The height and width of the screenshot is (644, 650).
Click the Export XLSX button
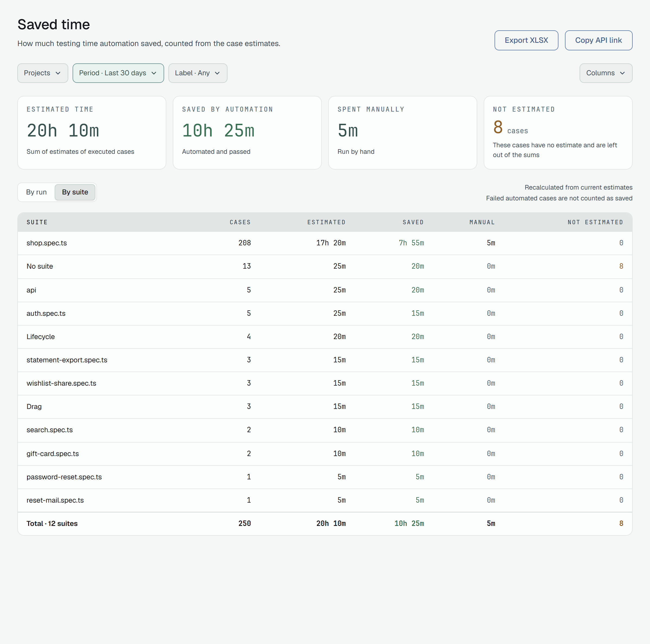pos(526,40)
